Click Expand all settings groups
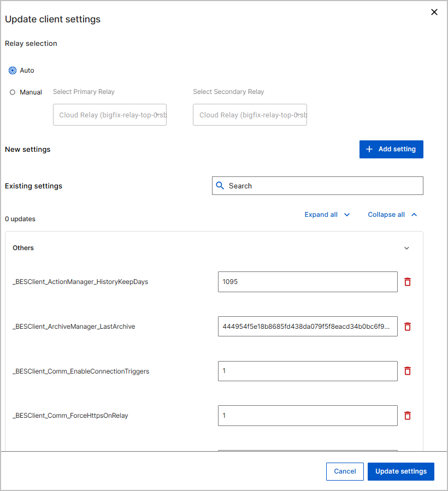 (x=327, y=215)
